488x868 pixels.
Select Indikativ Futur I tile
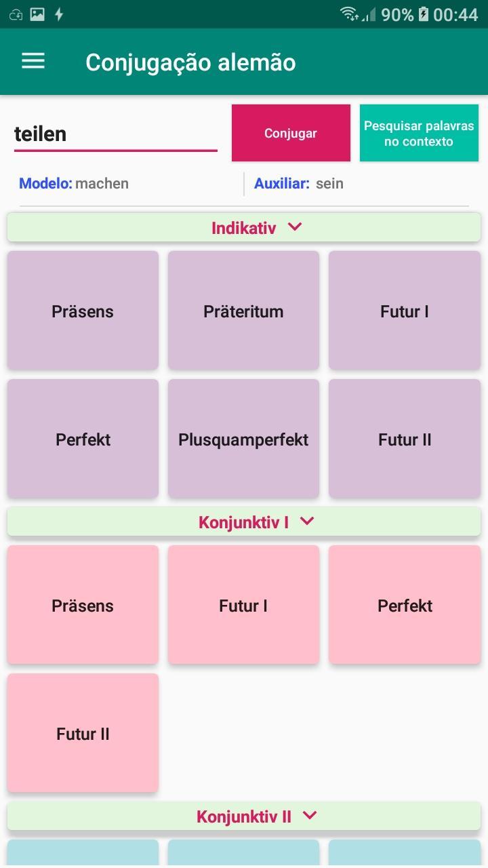(405, 311)
